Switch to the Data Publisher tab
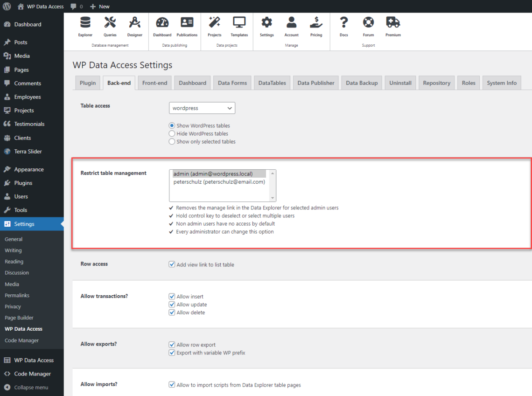 pos(315,83)
